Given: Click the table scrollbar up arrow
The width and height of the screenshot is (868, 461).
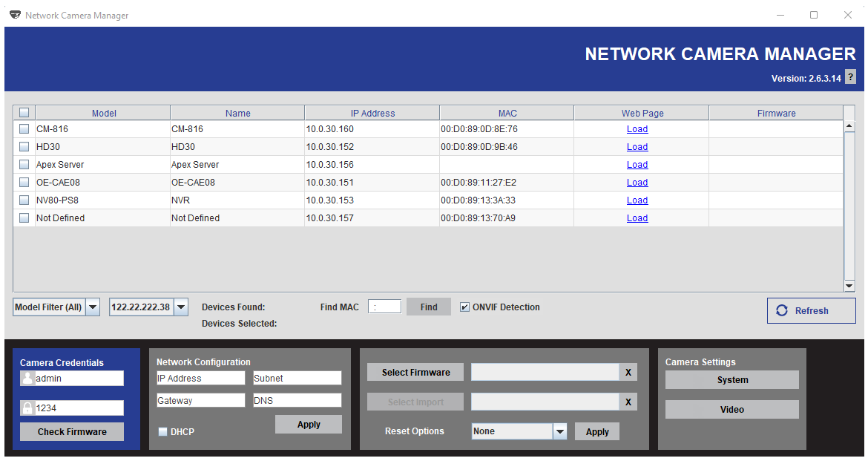Looking at the screenshot, I should (x=849, y=126).
